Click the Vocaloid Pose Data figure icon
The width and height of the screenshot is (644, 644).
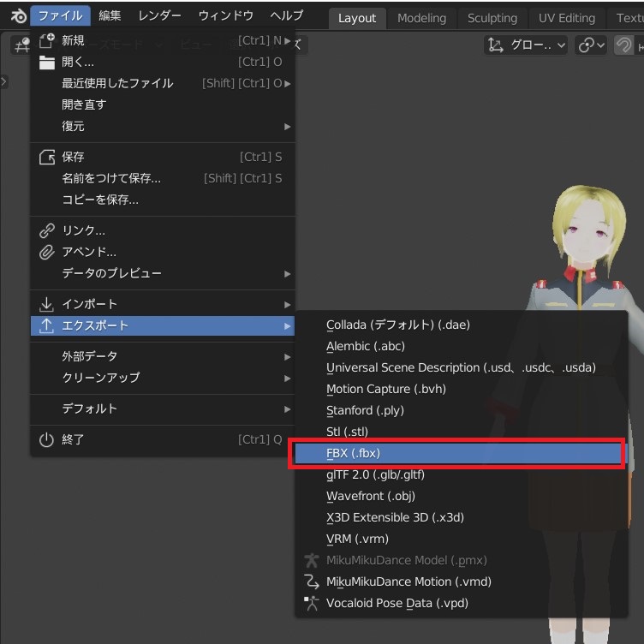click(x=312, y=603)
